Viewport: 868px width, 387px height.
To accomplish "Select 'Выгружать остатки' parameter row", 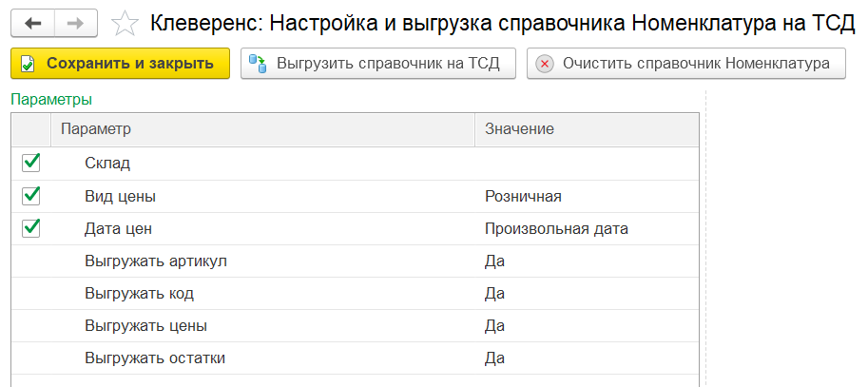I will (x=355, y=358).
